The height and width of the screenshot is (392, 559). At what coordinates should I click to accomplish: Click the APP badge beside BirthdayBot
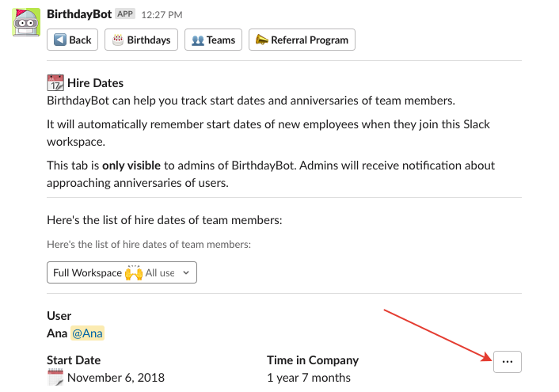125,14
